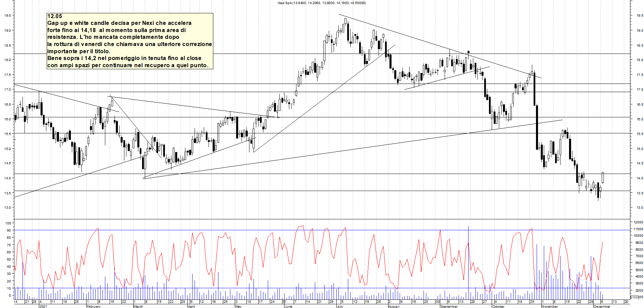Click the 15.0 label on left price axis

pos(7,149)
